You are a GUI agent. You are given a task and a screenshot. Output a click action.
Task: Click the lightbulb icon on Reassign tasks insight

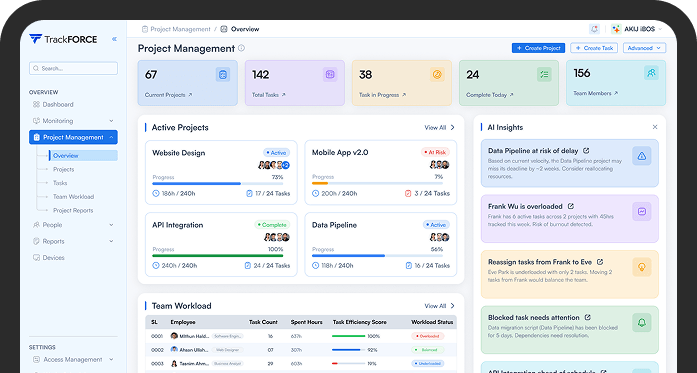click(x=641, y=267)
